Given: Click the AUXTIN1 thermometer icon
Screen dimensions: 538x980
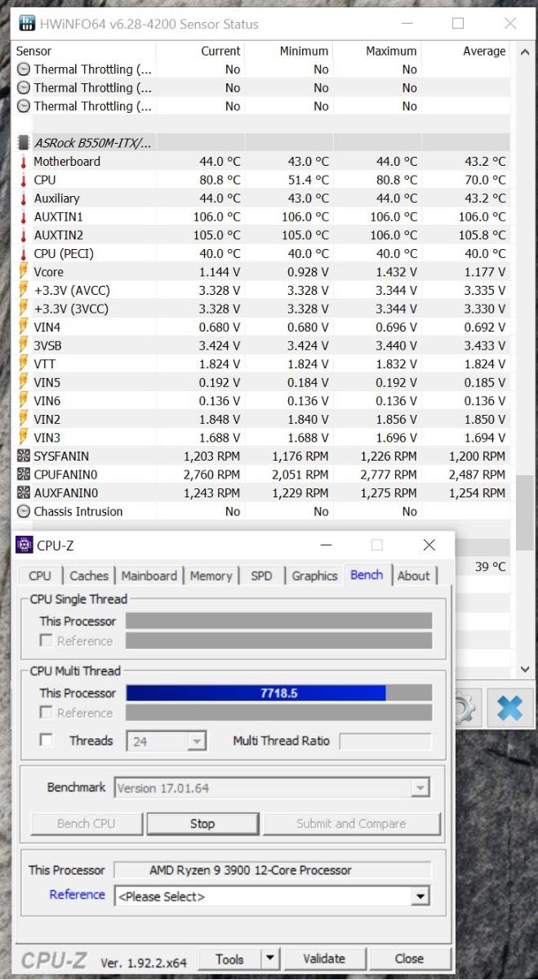Looking at the screenshot, I should [23, 216].
